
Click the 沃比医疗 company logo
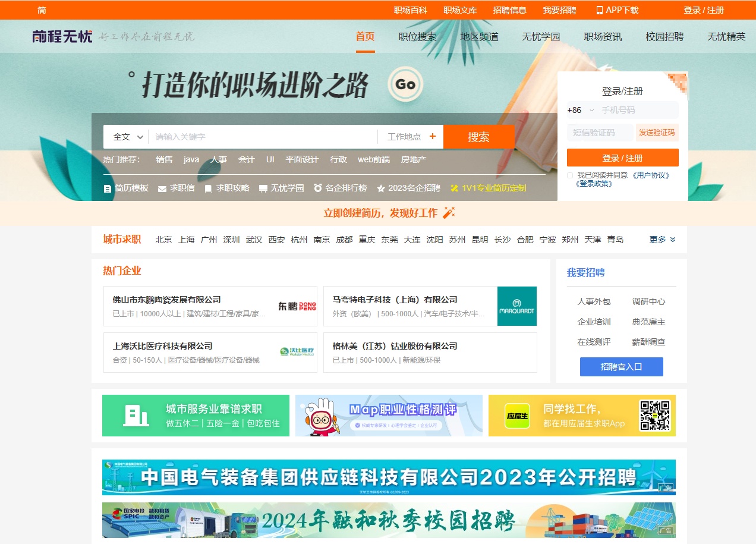[297, 351]
